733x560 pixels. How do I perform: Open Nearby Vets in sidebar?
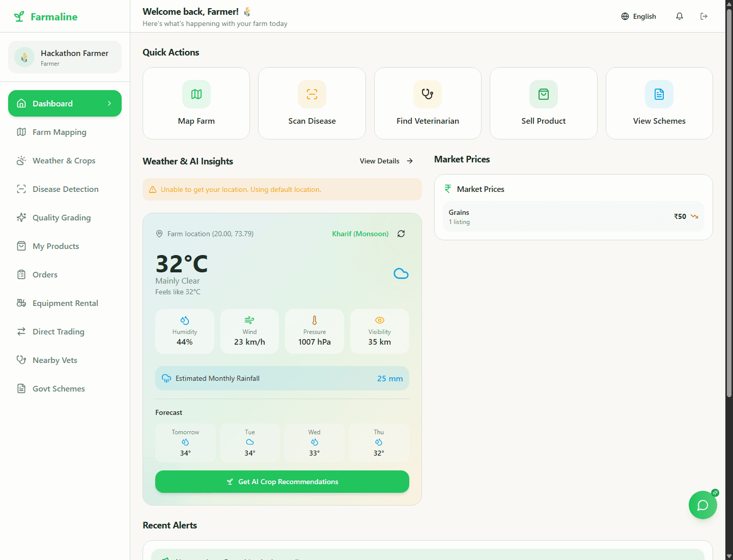coord(65,360)
